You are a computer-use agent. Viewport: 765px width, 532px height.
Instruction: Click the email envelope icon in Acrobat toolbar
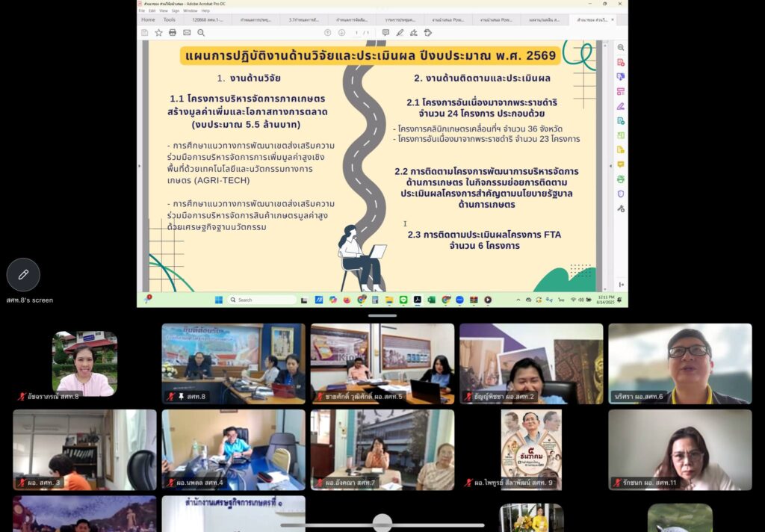point(187,33)
